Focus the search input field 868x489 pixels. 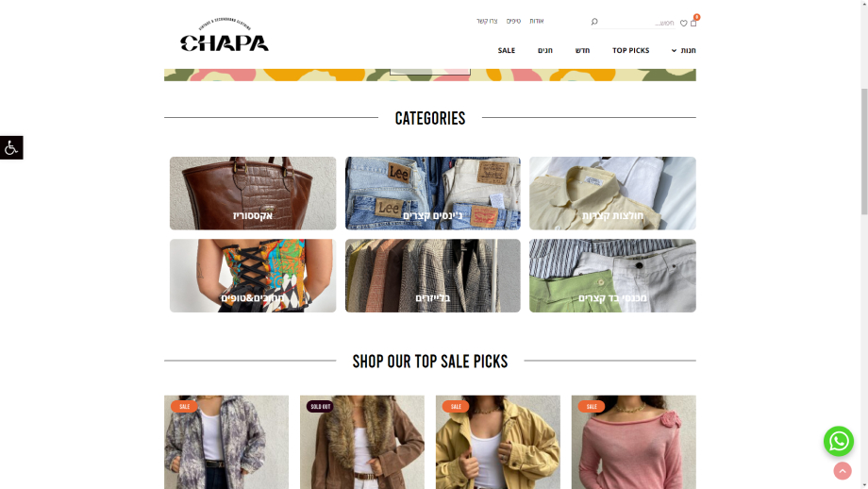coord(638,23)
